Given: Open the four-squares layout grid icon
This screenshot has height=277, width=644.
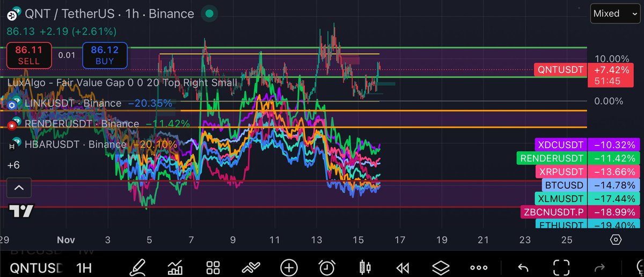Looking at the screenshot, I should [214, 267].
